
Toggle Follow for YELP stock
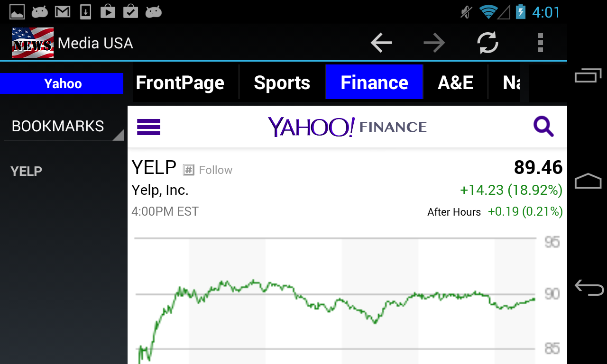coord(208,170)
